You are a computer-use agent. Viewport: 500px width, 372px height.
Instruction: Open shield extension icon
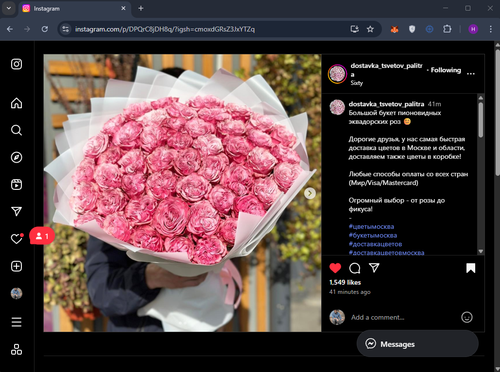click(412, 29)
